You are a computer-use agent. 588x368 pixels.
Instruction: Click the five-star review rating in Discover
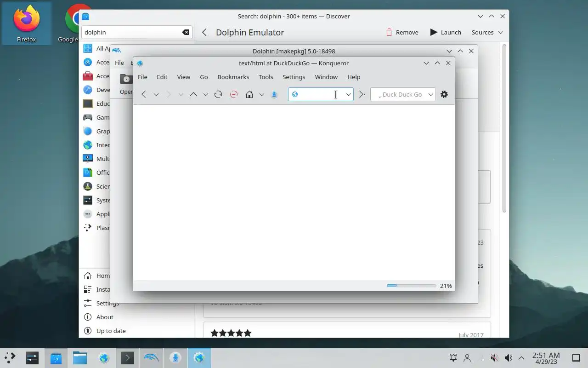pyautogui.click(x=231, y=333)
